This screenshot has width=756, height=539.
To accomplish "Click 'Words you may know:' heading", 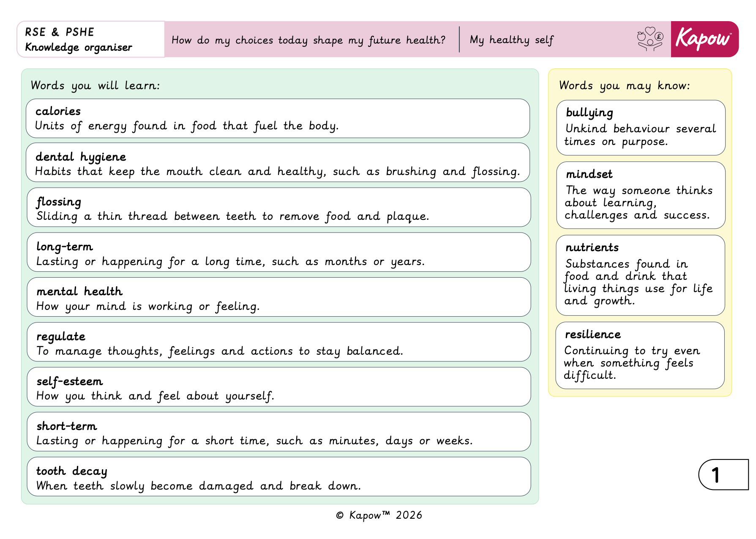I will coord(625,86).
